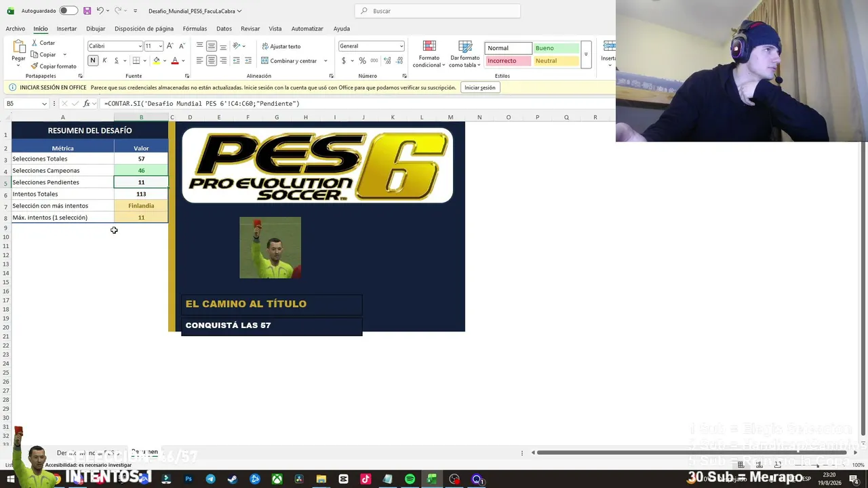Switch to Disposición de página tab
This screenshot has width=868, height=488.
(x=144, y=28)
